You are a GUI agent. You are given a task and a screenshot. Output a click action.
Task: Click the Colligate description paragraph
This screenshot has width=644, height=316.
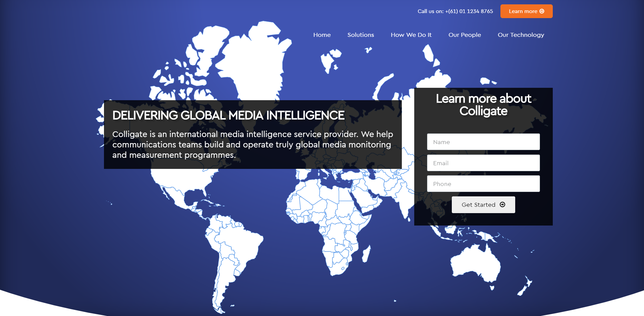[x=253, y=144]
